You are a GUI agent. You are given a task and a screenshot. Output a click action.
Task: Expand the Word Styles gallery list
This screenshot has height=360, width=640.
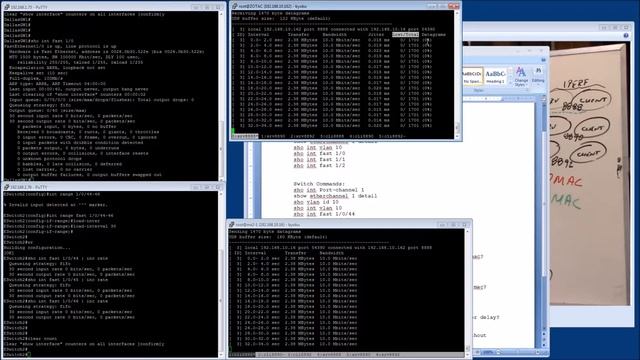(x=509, y=82)
